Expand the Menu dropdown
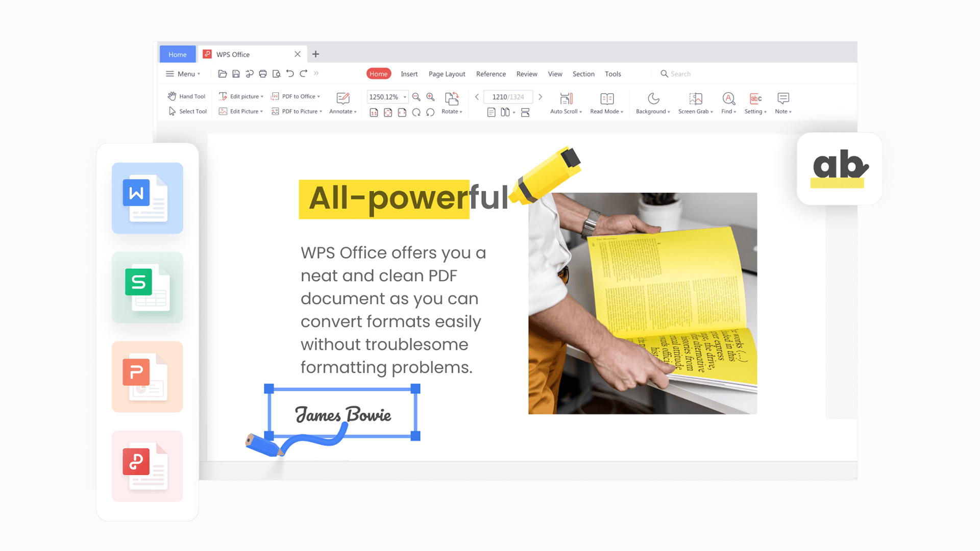The image size is (980, 551). (183, 74)
